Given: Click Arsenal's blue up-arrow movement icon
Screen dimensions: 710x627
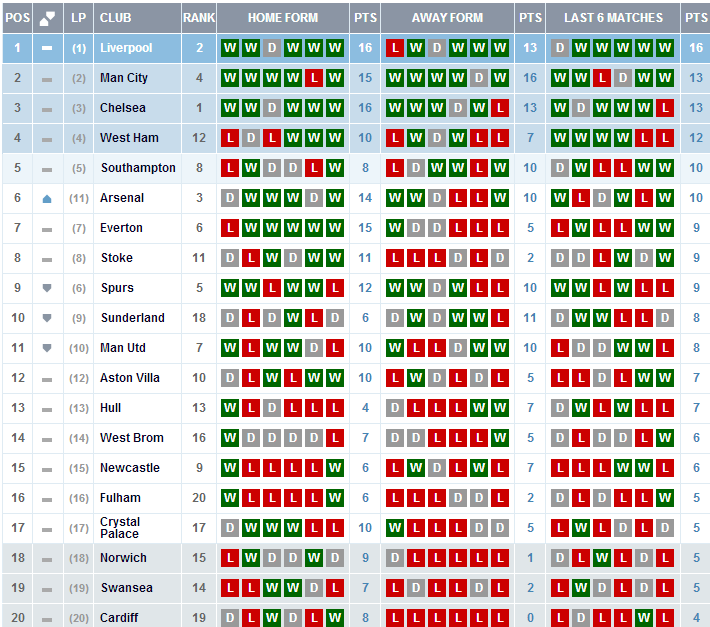Looking at the screenshot, I should 47,198.
